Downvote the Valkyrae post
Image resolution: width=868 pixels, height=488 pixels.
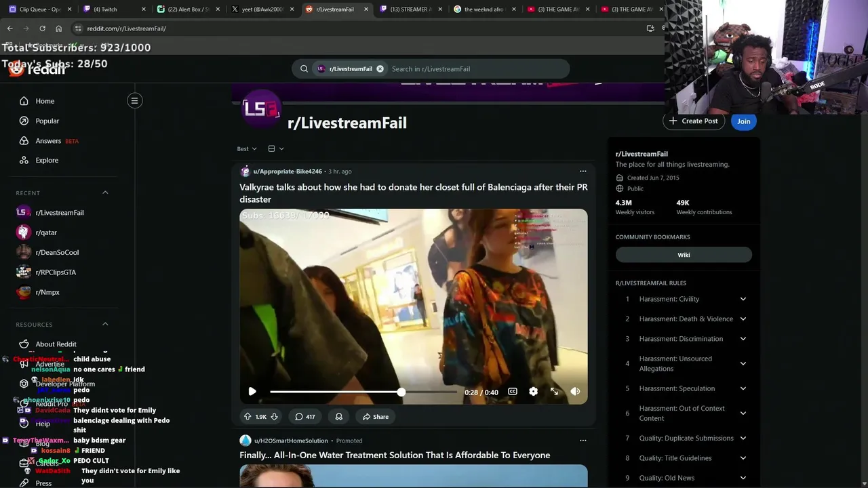pyautogui.click(x=274, y=417)
